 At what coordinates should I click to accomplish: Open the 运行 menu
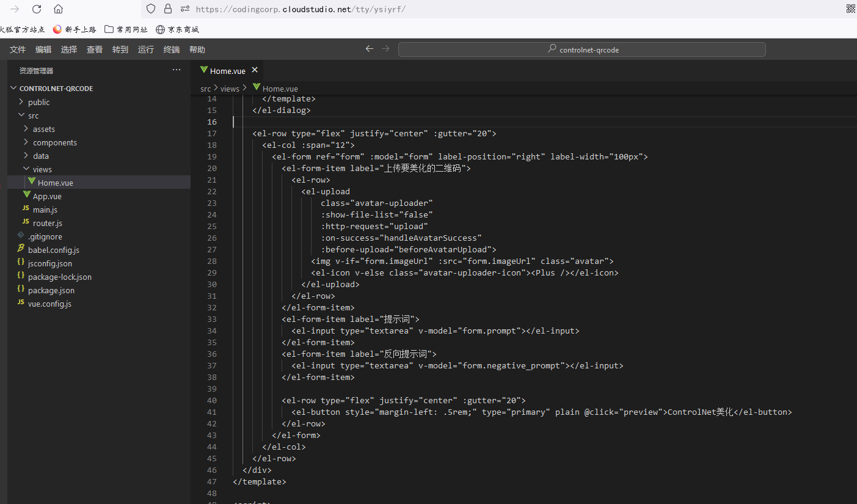(x=146, y=49)
